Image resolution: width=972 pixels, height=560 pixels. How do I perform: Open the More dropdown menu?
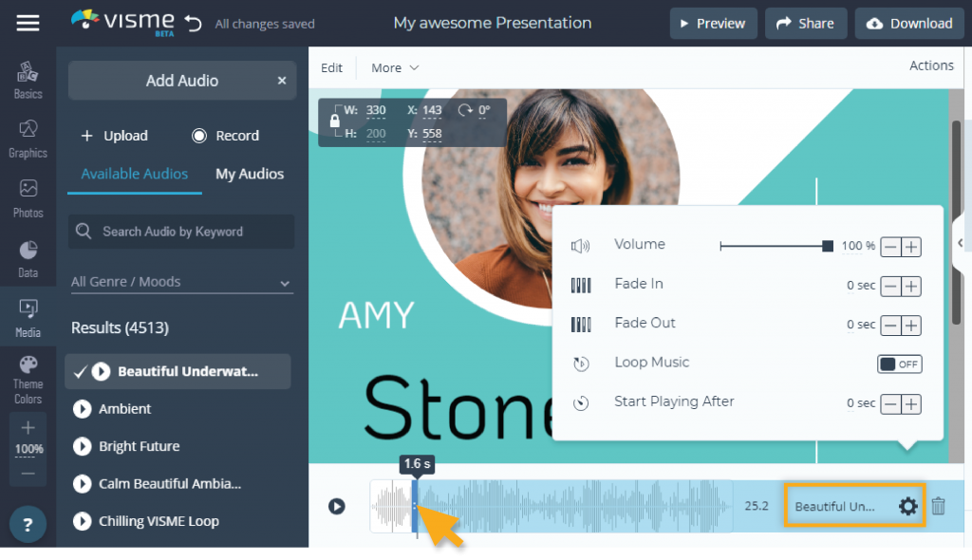pos(395,67)
